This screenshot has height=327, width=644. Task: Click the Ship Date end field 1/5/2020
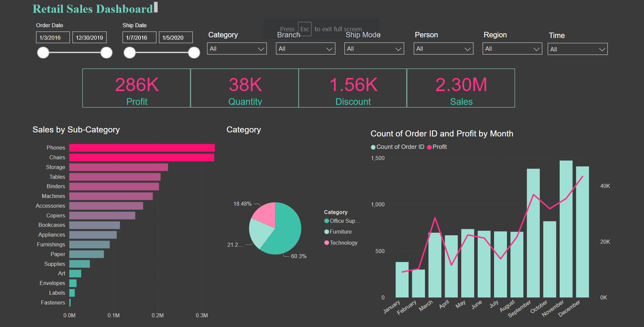point(176,37)
